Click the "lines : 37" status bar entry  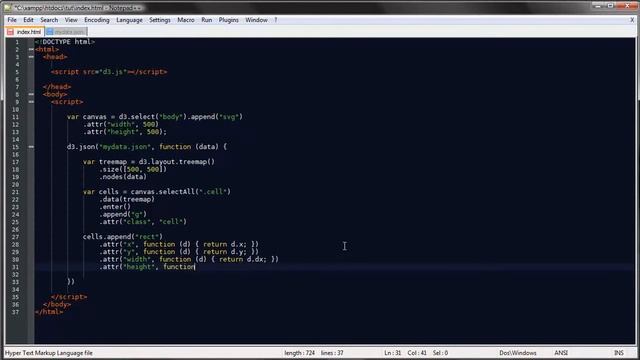pyautogui.click(x=332, y=353)
